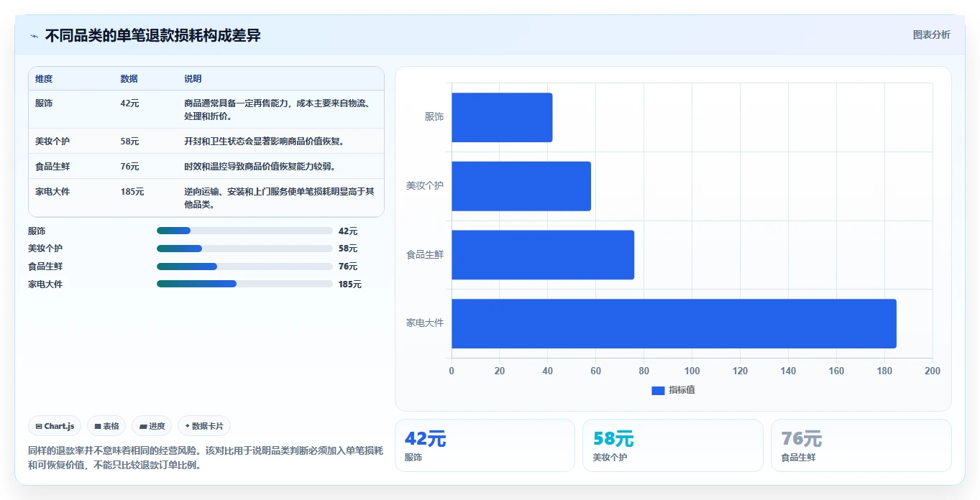Click the 食品生鲜 progress bar

tap(244, 267)
